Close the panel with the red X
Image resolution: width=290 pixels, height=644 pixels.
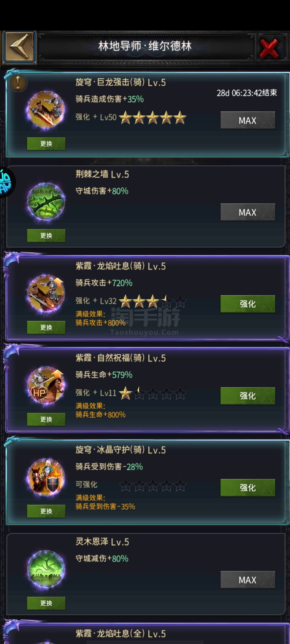pyautogui.click(x=270, y=48)
